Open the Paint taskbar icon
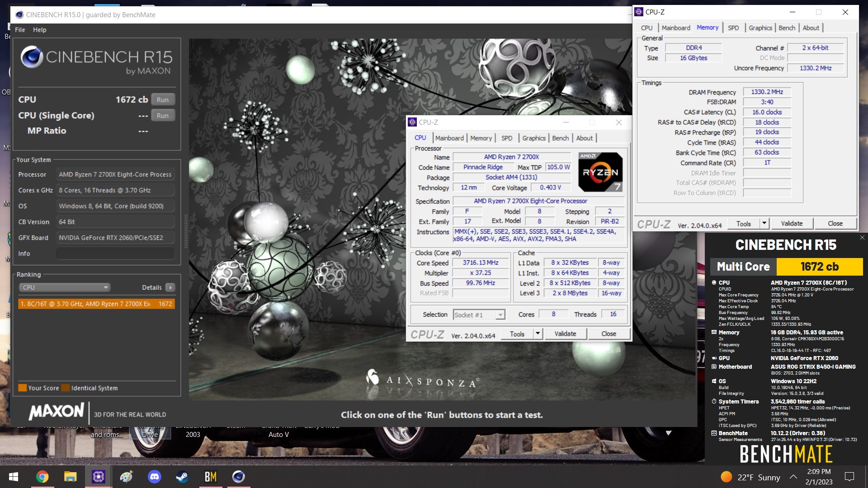Image resolution: width=868 pixels, height=488 pixels. 126,477
